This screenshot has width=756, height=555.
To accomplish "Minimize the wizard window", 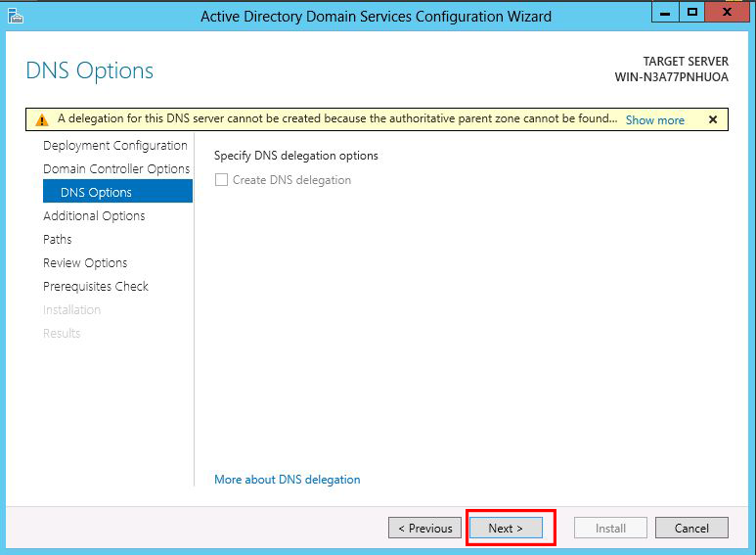I will pyautogui.click(x=665, y=12).
